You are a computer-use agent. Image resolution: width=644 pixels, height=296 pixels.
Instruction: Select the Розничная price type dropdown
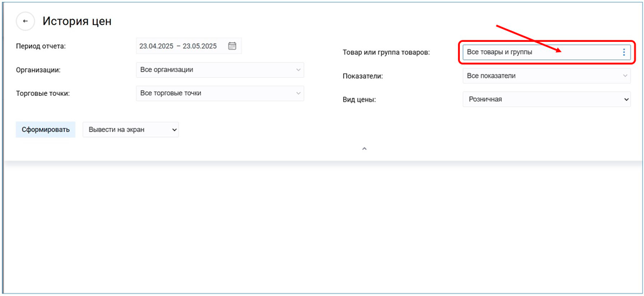tap(546, 100)
